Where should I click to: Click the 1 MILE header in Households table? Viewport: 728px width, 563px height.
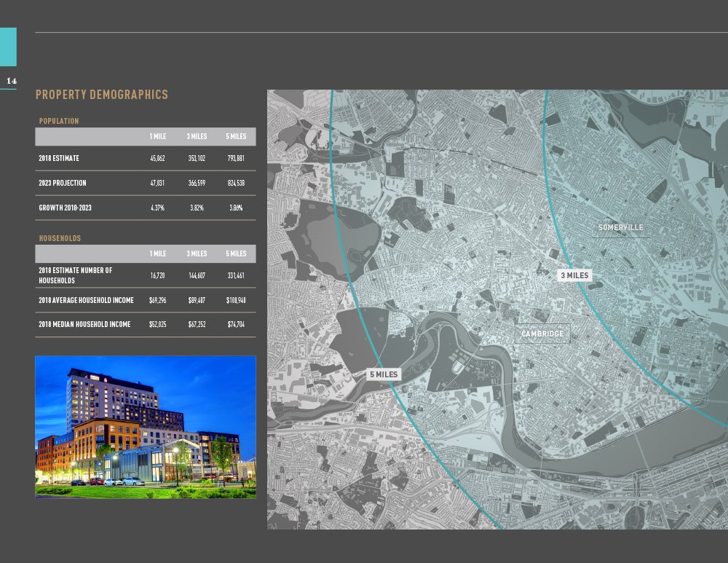pos(158,253)
